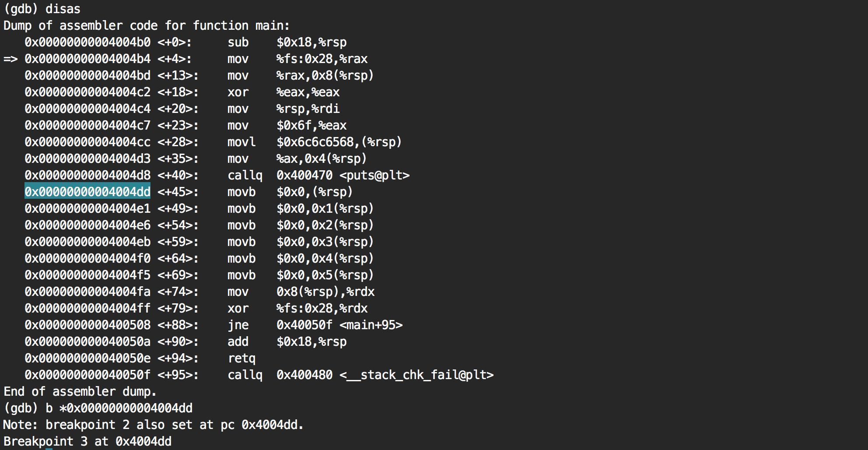Click the highlighted address 0x00000000004004dd in the disassembly
The width and height of the screenshot is (868, 450).
pyautogui.click(x=87, y=192)
